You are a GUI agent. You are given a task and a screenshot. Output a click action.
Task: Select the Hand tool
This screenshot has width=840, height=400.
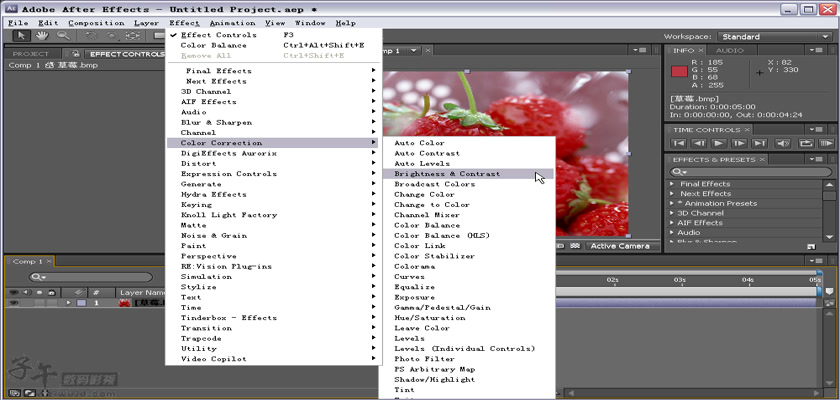click(x=42, y=36)
